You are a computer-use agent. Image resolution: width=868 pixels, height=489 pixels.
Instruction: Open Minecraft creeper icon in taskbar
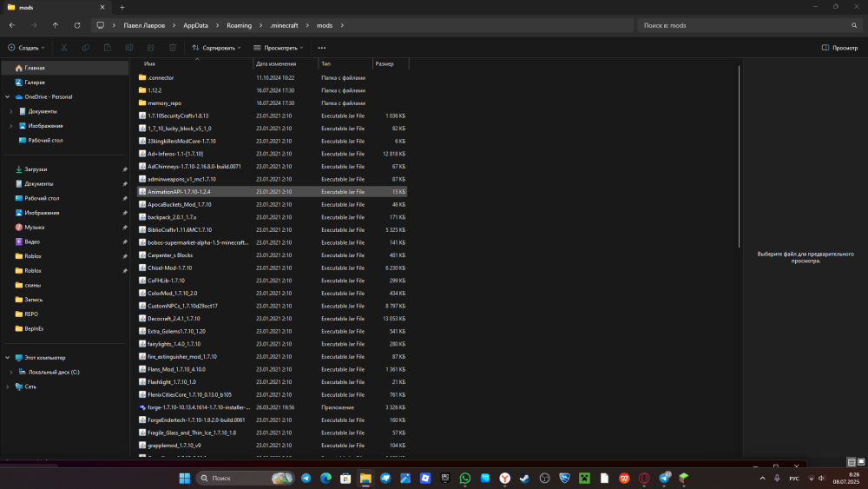[x=584, y=478]
